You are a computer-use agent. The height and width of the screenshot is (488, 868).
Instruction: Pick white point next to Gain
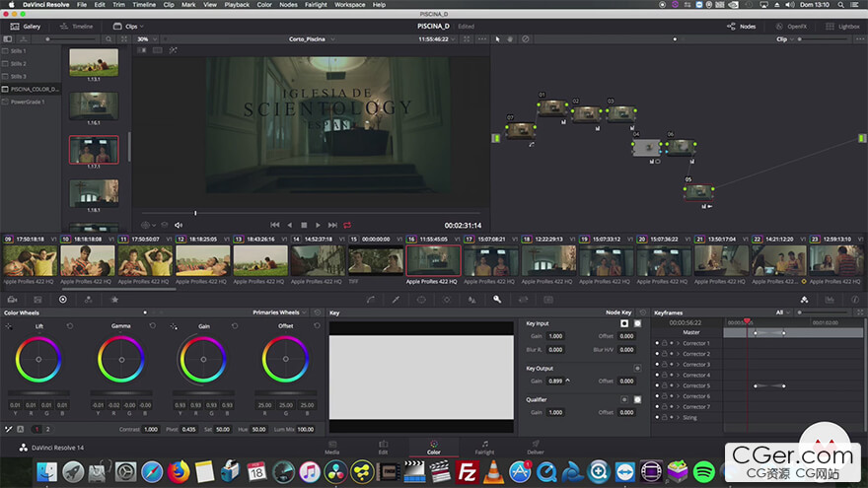coord(174,326)
